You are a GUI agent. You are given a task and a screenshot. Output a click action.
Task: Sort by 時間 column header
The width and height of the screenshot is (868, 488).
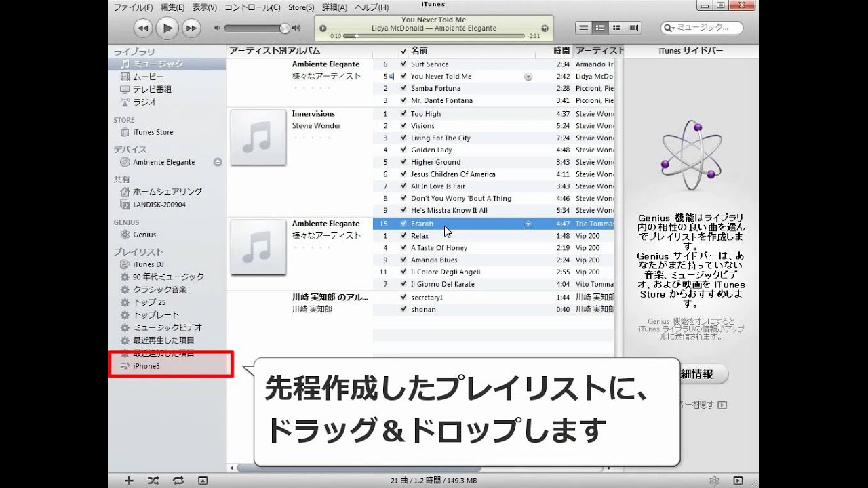(x=555, y=51)
